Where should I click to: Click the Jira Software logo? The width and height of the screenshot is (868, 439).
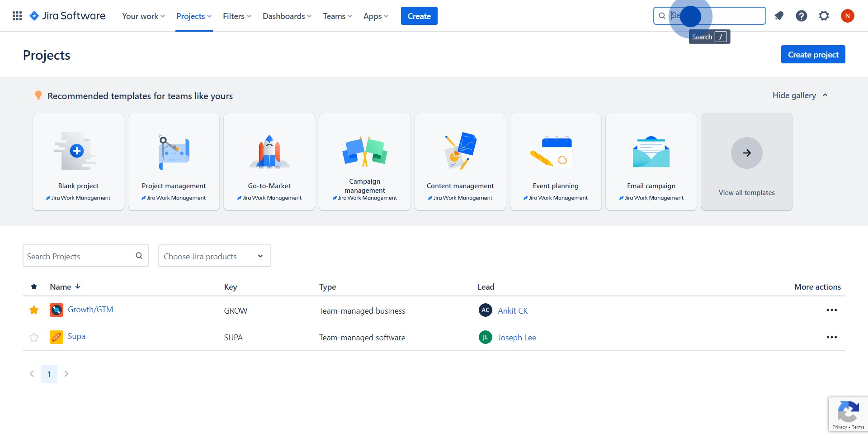(67, 16)
